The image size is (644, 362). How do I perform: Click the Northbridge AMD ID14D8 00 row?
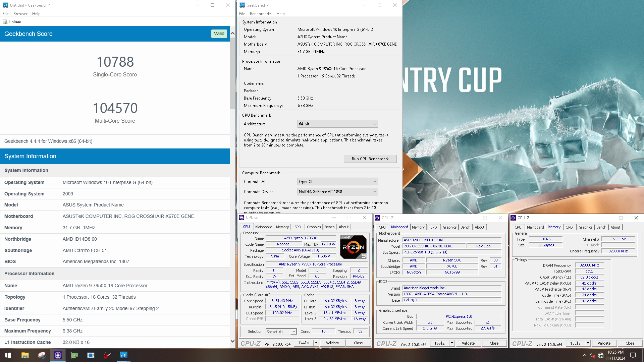(x=115, y=239)
